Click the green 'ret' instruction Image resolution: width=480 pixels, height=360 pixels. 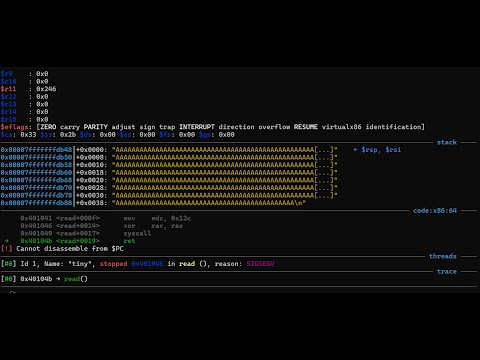pyautogui.click(x=129, y=241)
